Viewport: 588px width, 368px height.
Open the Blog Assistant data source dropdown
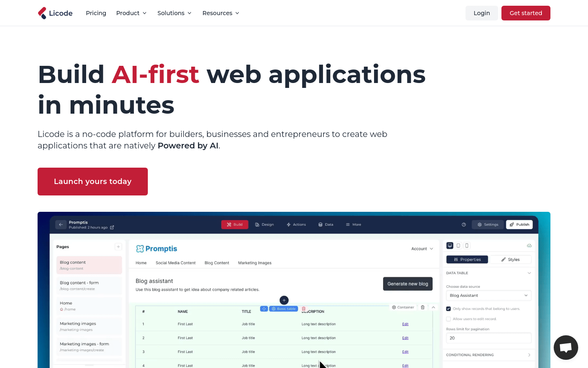(x=488, y=296)
